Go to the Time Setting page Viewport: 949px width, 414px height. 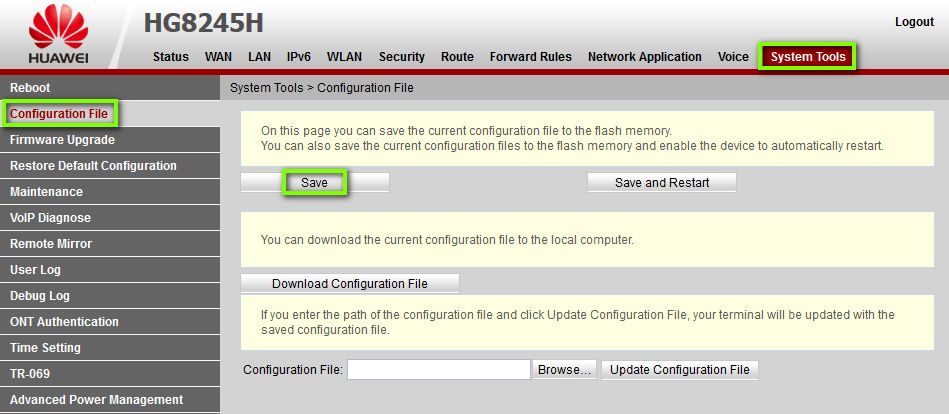45,348
